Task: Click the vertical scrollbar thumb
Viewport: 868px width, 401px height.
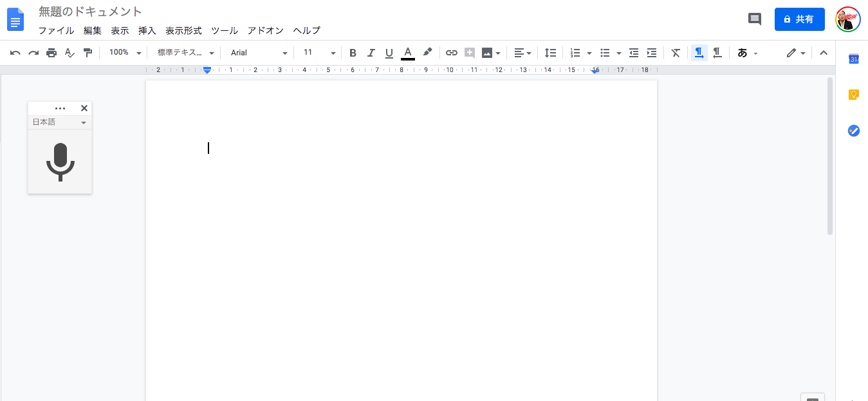Action: 830,156
